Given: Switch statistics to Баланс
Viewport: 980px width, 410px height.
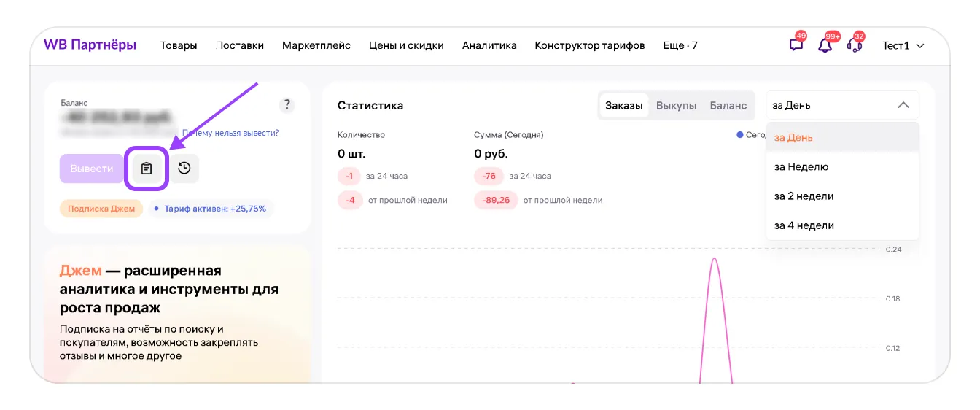Looking at the screenshot, I should tap(728, 105).
